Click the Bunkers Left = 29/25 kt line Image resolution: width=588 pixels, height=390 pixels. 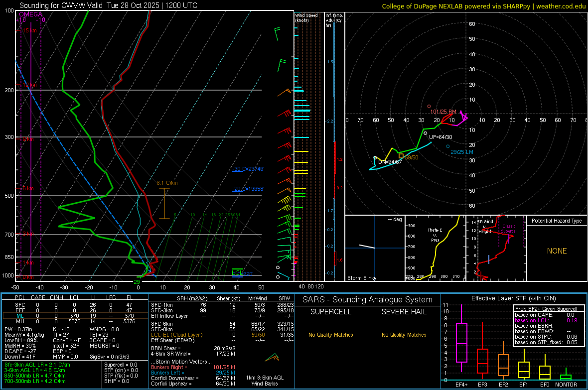(193, 373)
